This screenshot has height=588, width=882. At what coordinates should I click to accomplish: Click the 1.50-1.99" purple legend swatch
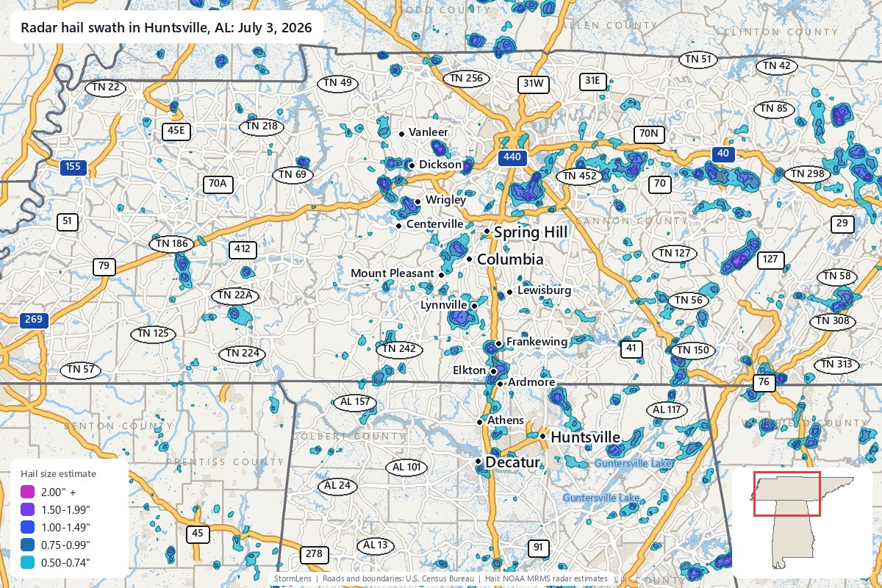pos(26,509)
